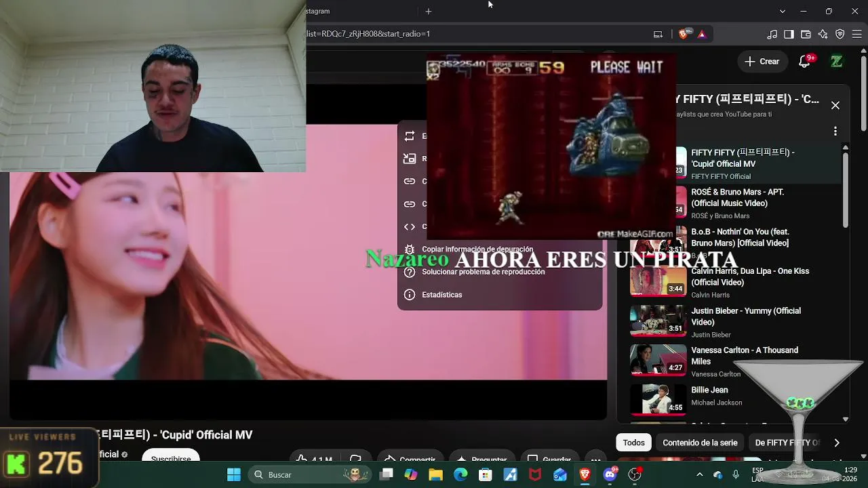This screenshot has width=868, height=488.
Task: Play FIFTY FIFTY Cupid Official MV playlist item
Action: [x=743, y=164]
